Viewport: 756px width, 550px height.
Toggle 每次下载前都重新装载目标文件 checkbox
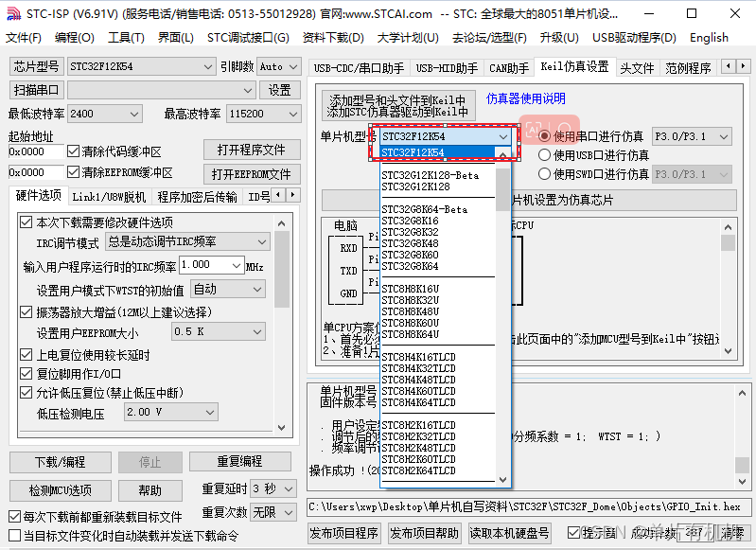15,517
